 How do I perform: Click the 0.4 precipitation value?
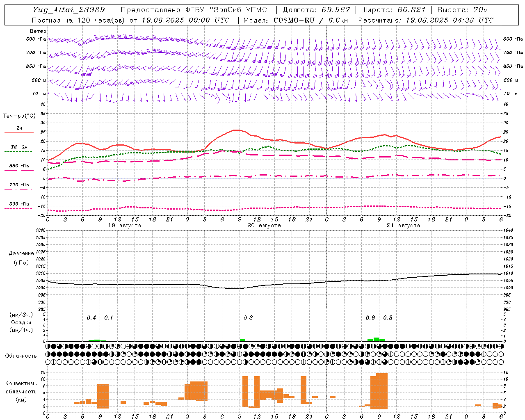91,318
